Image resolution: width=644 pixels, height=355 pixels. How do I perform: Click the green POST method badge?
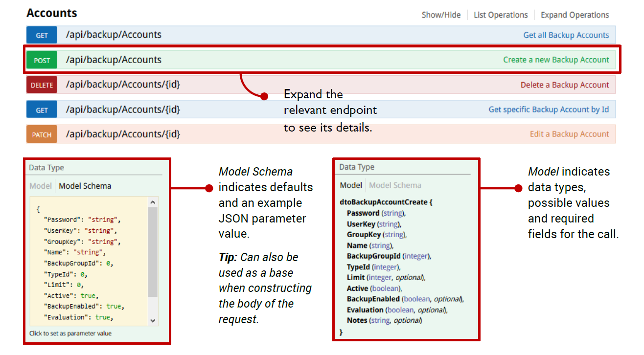click(x=42, y=60)
